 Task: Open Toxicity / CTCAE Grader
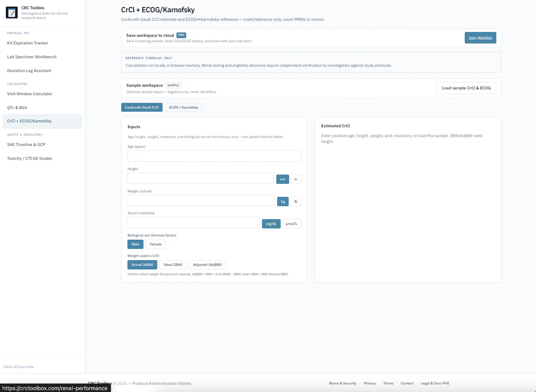pyautogui.click(x=30, y=158)
